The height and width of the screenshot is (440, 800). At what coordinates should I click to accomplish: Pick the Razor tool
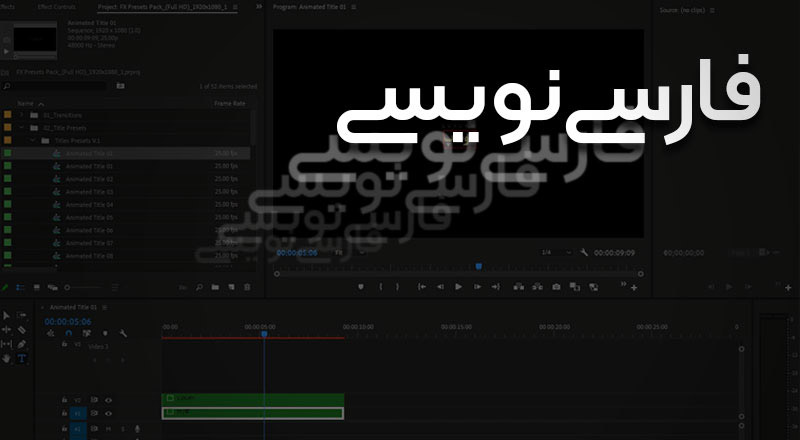coord(22,329)
